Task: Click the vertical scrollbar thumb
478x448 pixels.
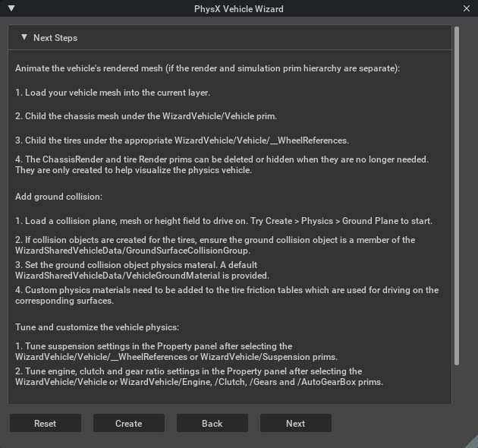Action: 456,196
